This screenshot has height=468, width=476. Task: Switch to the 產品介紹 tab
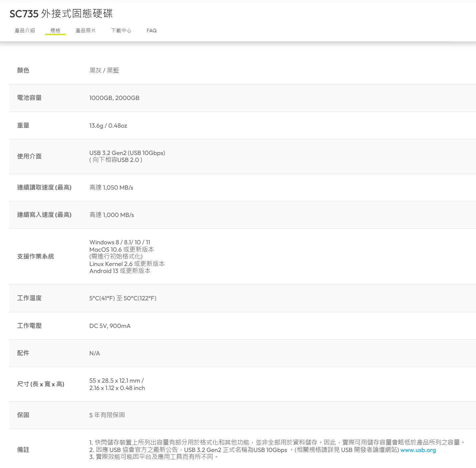coord(25,30)
